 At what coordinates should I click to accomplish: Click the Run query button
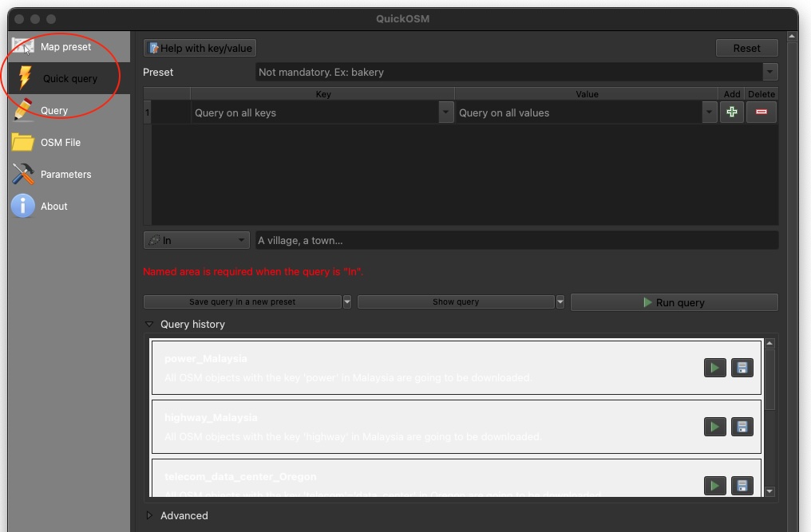[x=674, y=303]
